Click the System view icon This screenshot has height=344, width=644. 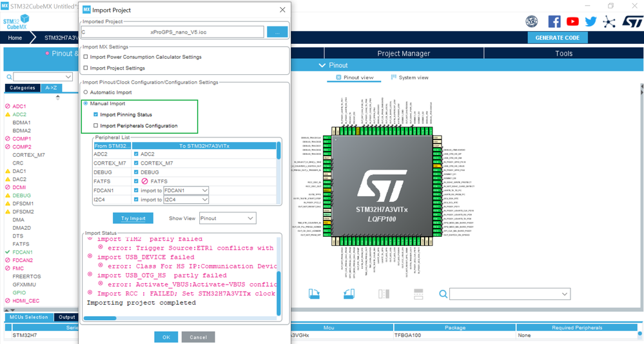393,77
